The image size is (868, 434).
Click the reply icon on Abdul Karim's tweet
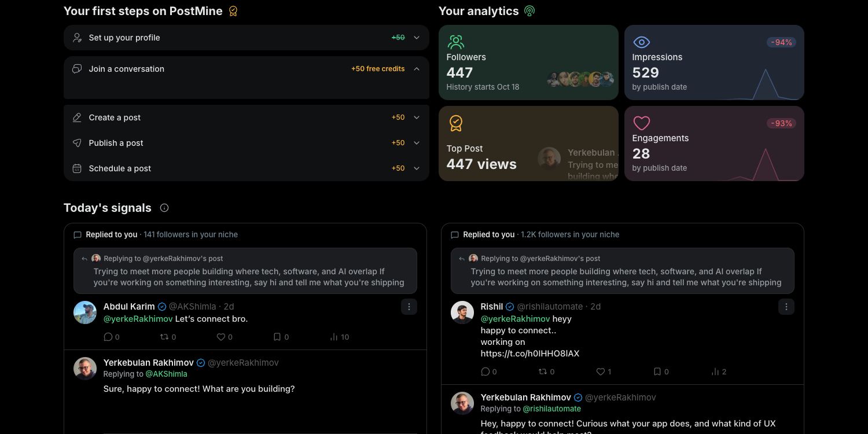coord(108,337)
